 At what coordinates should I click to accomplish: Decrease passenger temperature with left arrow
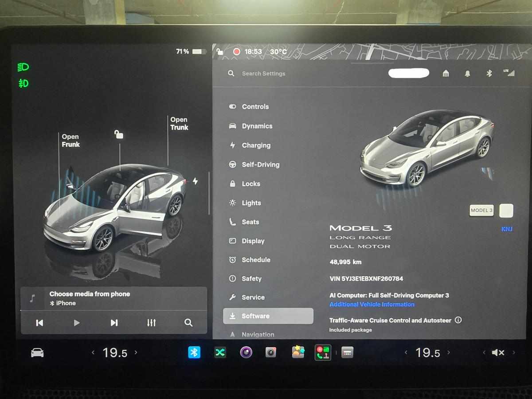(406, 352)
